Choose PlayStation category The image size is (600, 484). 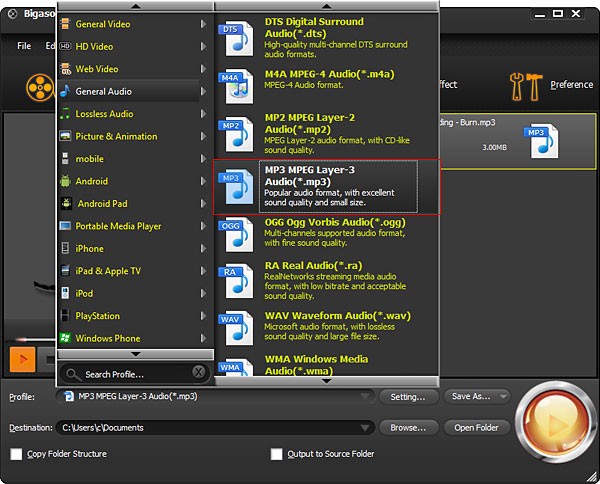[133, 316]
